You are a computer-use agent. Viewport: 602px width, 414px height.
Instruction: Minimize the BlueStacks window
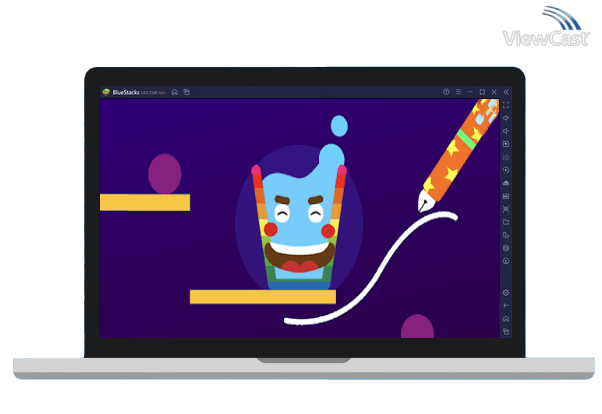[x=470, y=92]
